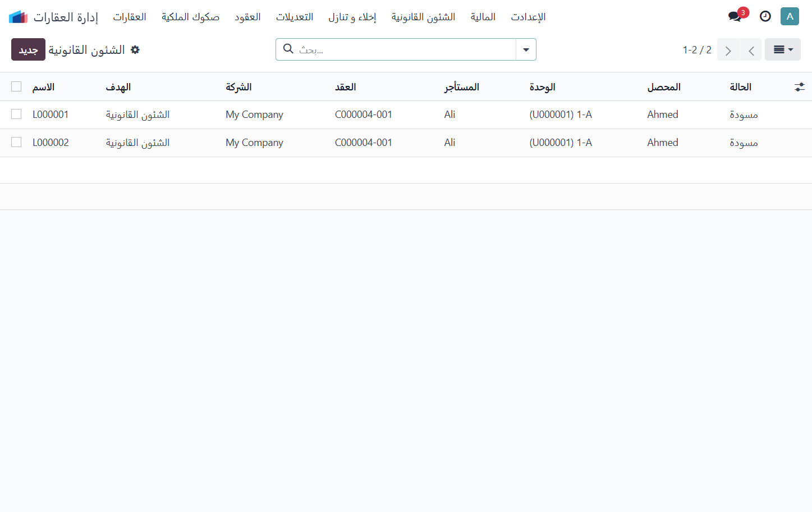Open the app logo home menu
The width and height of the screenshot is (812, 512).
pyautogui.click(x=18, y=17)
